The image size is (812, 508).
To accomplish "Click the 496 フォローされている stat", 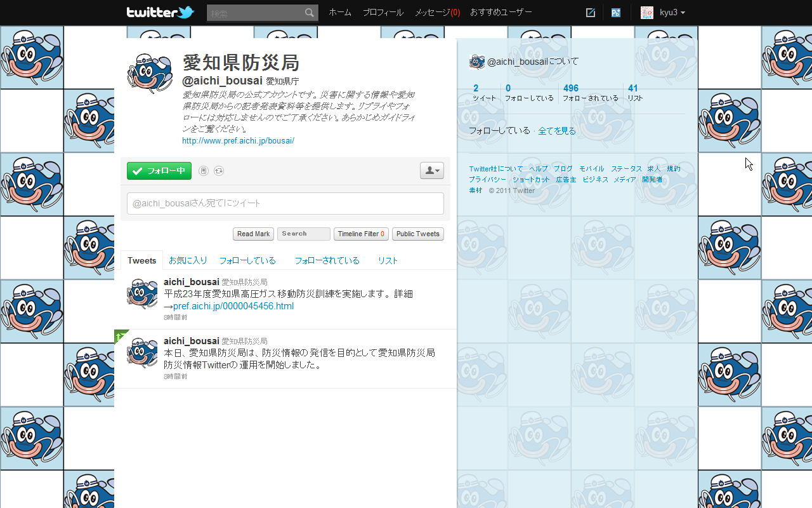I will click(591, 93).
